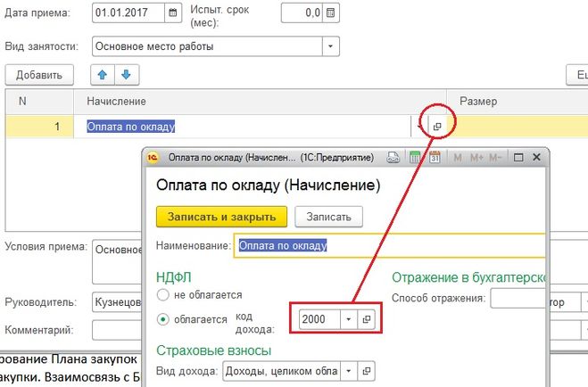This screenshot has height=387, width=588.
Task: Open the Вид дохода record
Action: pyautogui.click(x=367, y=371)
